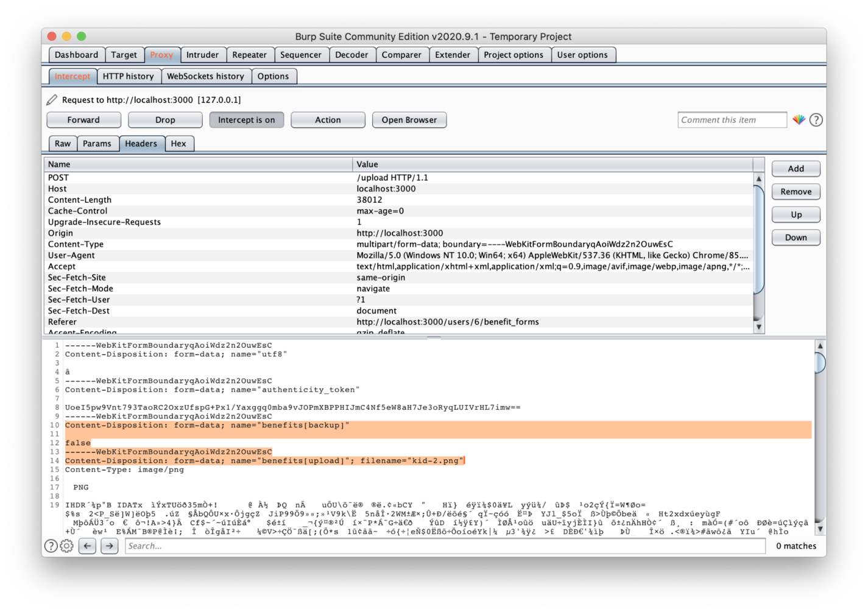Click the help icon next to comment field

click(816, 120)
